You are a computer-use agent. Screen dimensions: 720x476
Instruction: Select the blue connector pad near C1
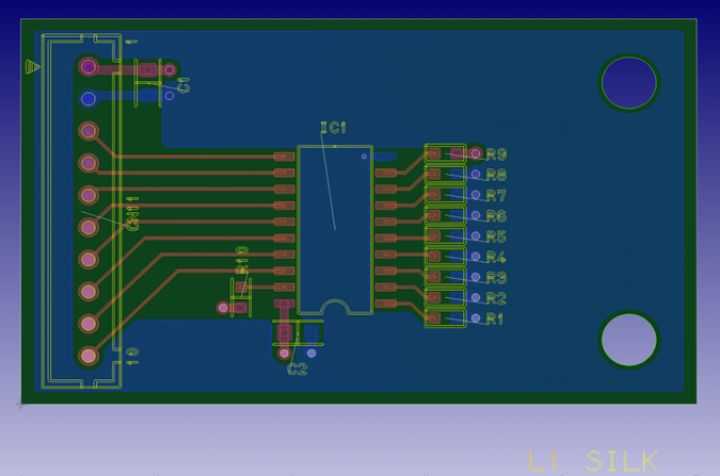pos(88,99)
